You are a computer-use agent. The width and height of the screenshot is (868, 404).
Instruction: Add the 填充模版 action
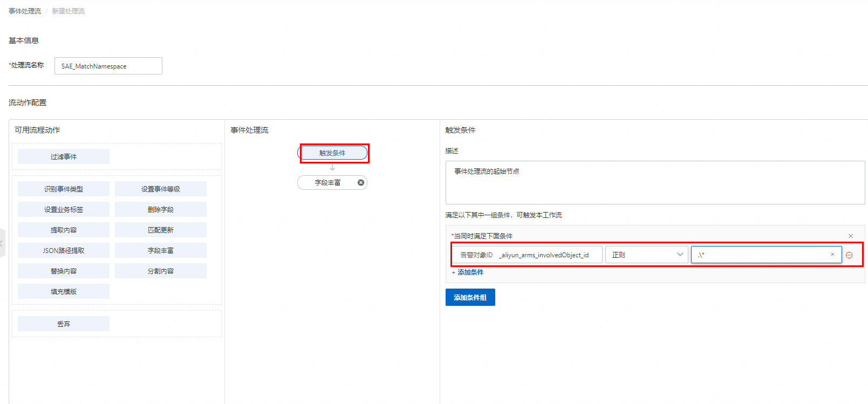click(64, 291)
